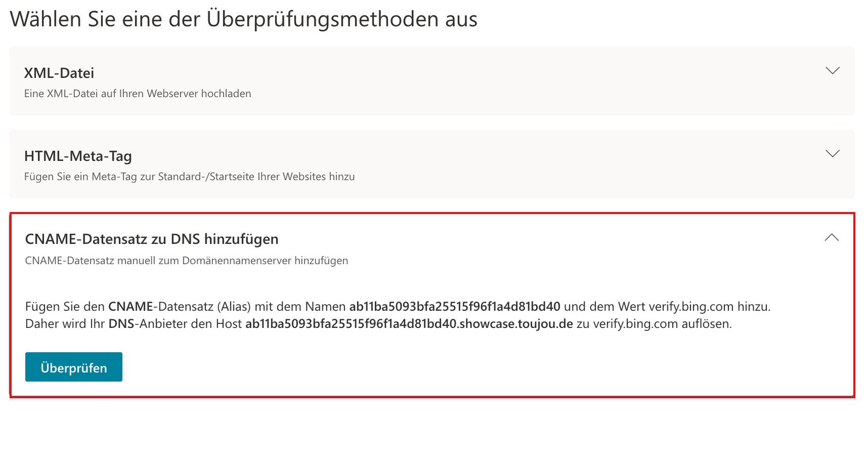Expand the XML-Datei section chevron

[832, 71]
